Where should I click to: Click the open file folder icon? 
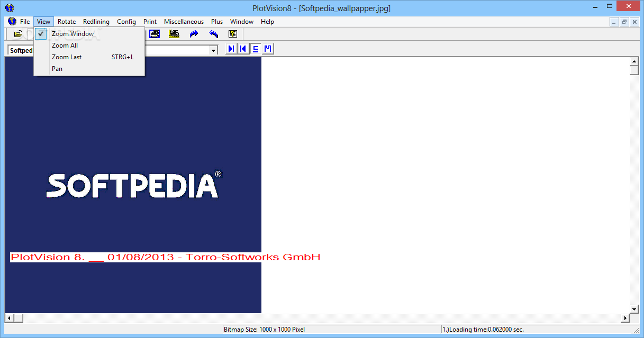(x=19, y=34)
